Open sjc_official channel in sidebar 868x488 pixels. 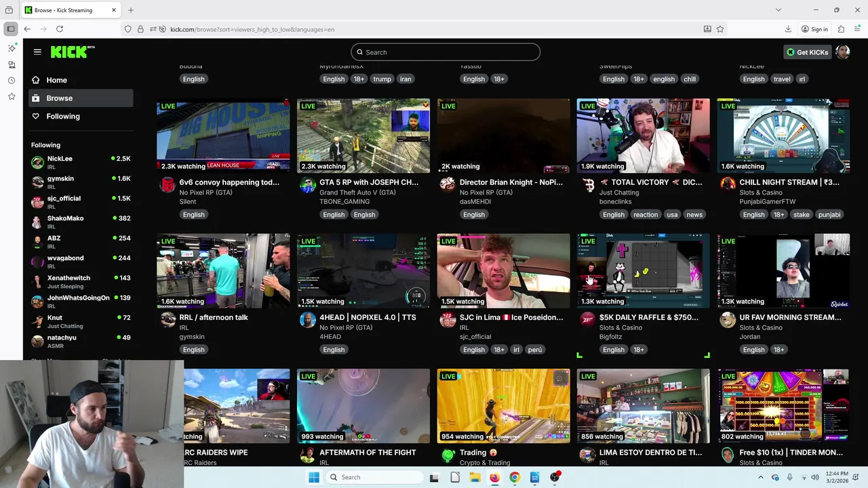click(x=81, y=202)
